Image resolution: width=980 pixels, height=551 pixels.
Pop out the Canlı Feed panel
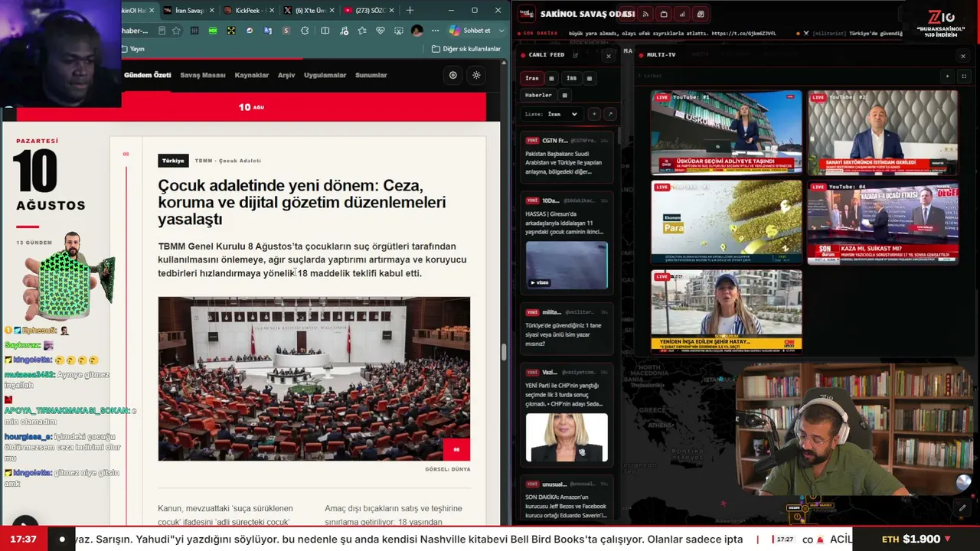pos(576,55)
